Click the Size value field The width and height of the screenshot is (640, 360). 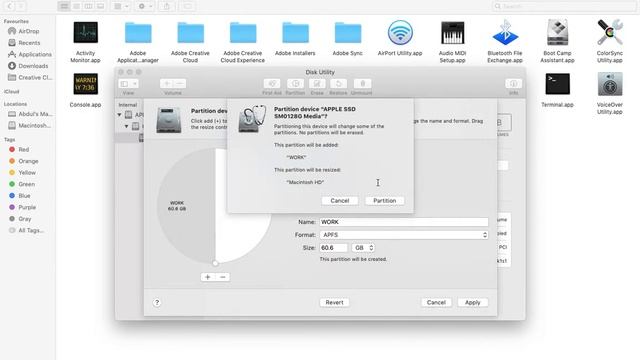[333, 248]
